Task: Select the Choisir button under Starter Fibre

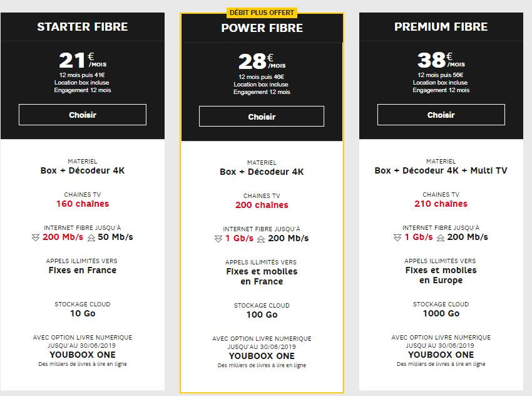Action: coord(83,115)
